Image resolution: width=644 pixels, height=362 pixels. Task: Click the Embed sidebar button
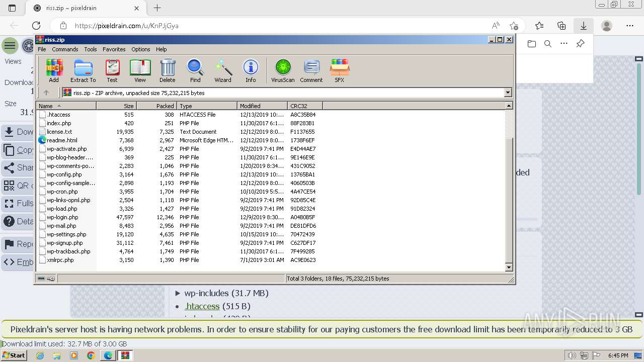18,262
